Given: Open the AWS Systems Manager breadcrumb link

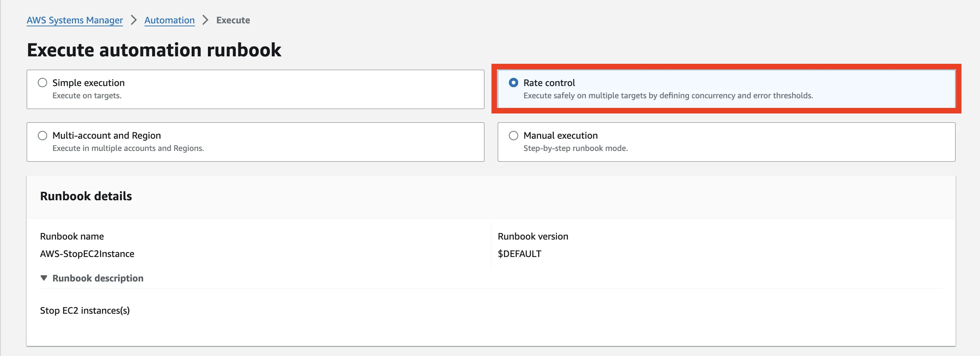Looking at the screenshot, I should [75, 20].
